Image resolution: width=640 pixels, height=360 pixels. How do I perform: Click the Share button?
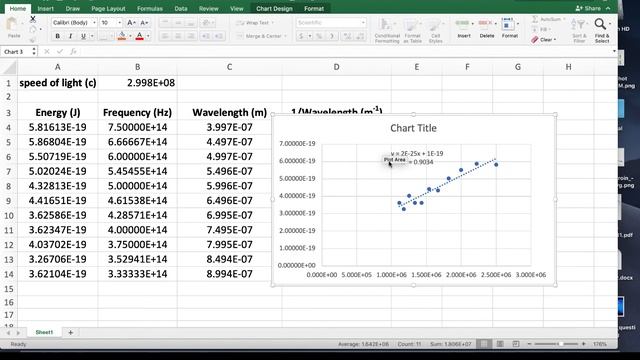pyautogui.click(x=588, y=9)
